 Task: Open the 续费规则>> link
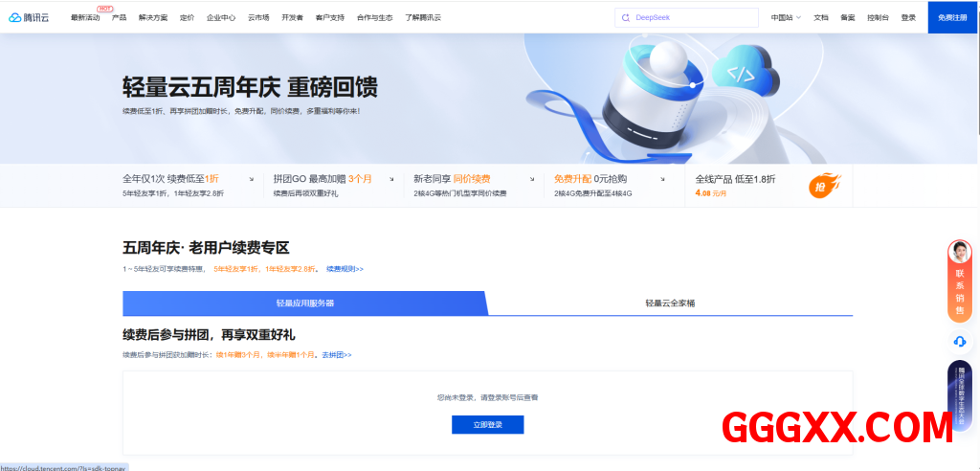pos(345,269)
